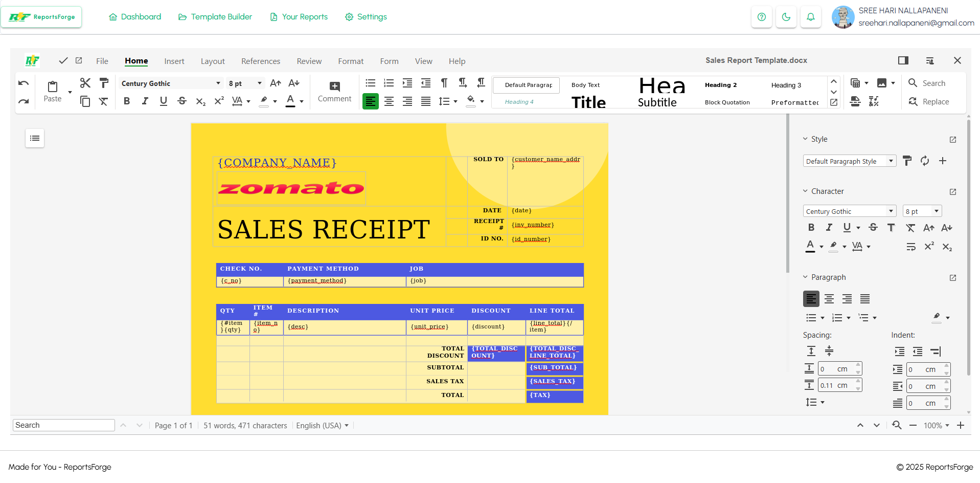Click the background fill color bucket

point(471,101)
